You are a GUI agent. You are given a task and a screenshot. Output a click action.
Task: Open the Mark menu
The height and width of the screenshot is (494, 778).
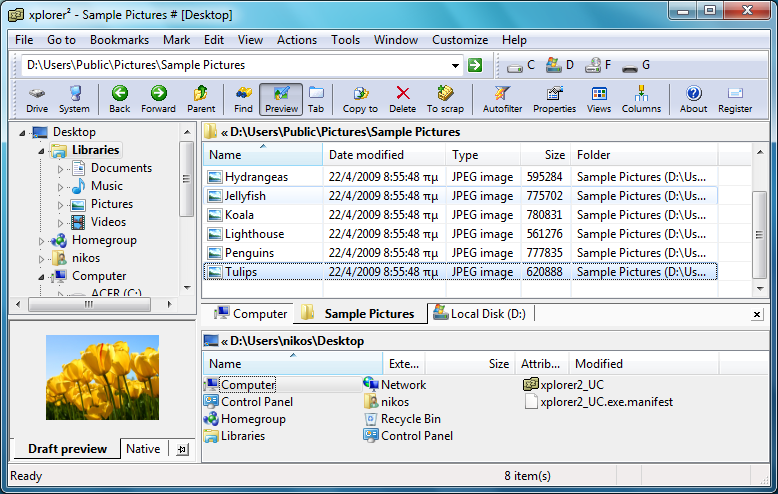coord(176,40)
